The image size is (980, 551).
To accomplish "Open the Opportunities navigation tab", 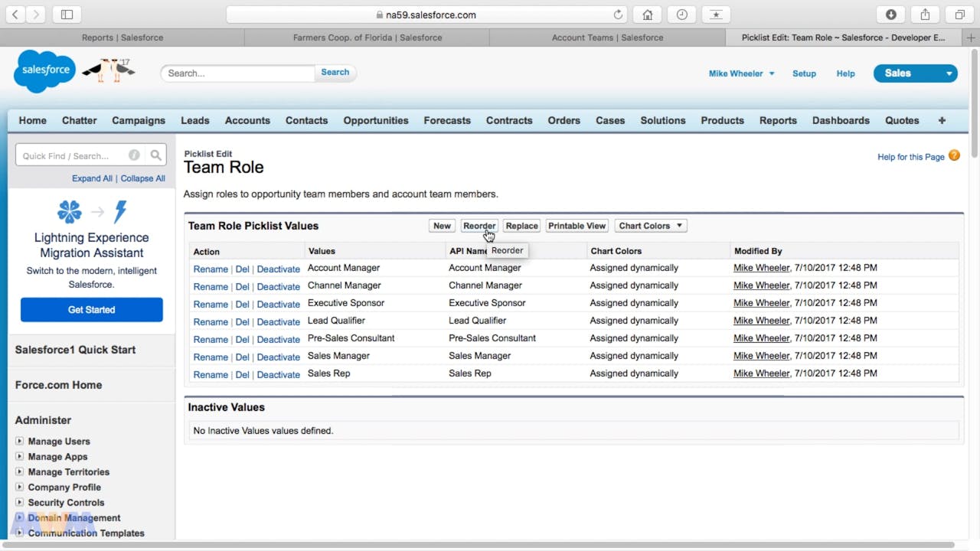I will click(x=376, y=120).
